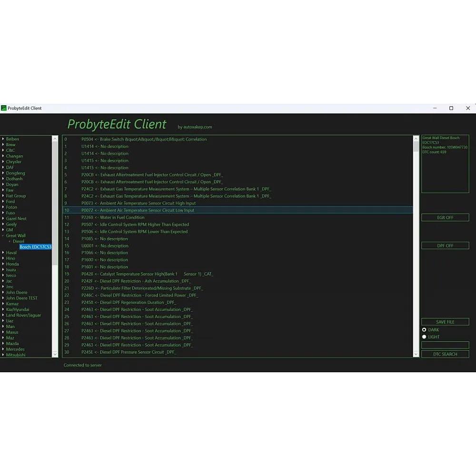Click the DTC search text input field

pyautogui.click(x=445, y=345)
